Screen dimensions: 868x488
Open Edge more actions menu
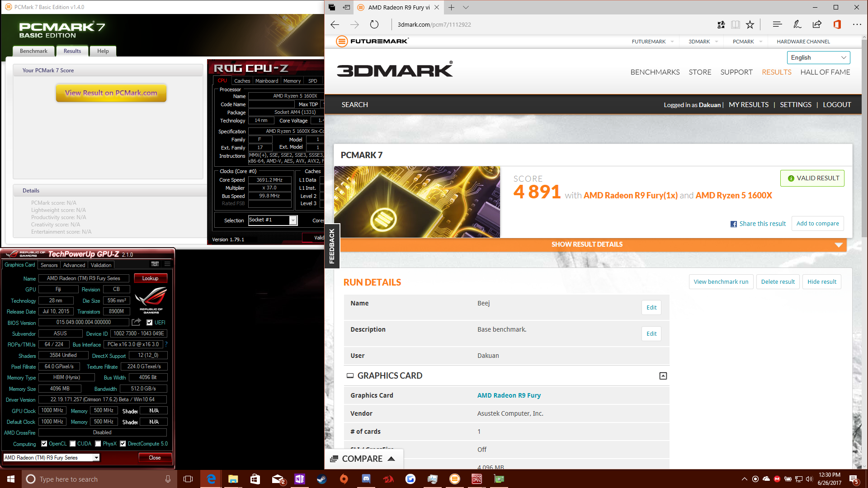coord(857,24)
